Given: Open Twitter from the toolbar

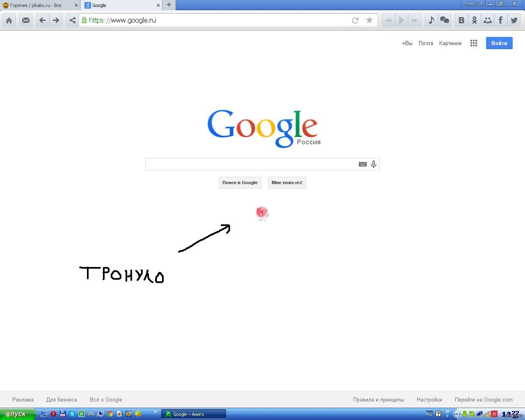Looking at the screenshot, I should click(514, 20).
